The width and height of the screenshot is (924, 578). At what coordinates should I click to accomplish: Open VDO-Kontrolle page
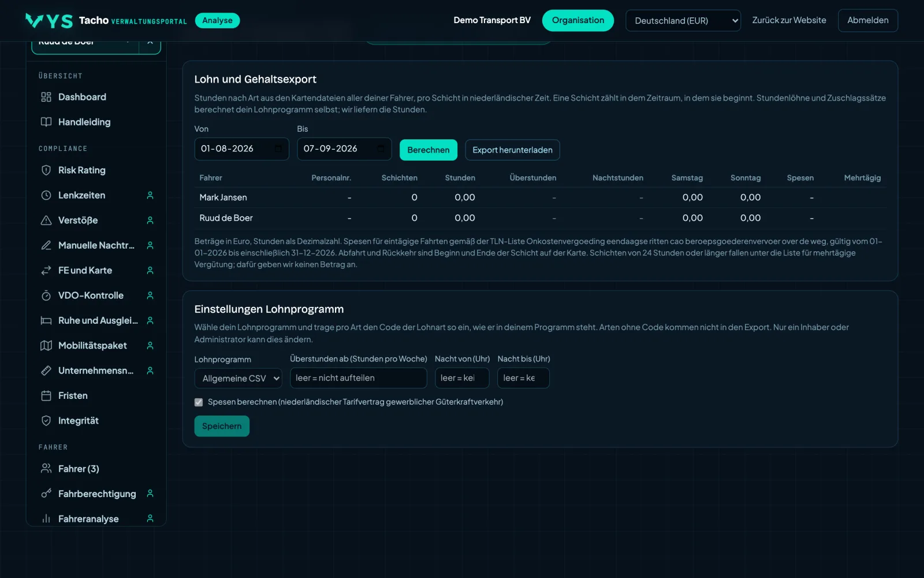coord(96,295)
